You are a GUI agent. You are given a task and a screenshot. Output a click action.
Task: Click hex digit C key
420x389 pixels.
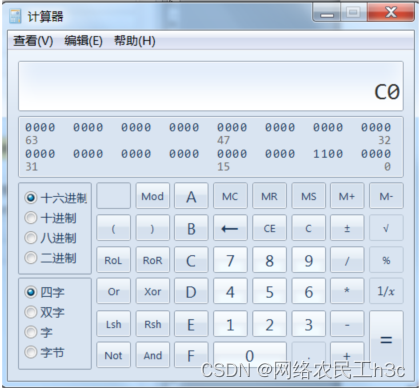coord(191,260)
